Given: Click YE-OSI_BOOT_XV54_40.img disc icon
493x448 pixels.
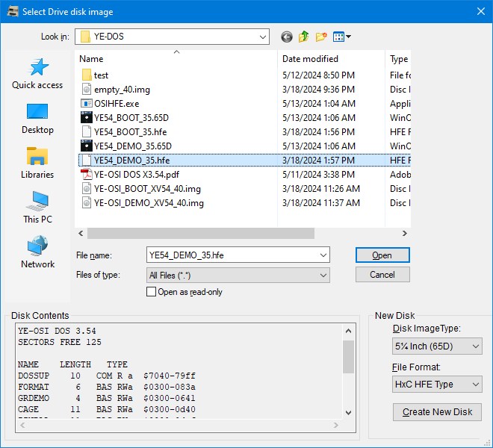Looking at the screenshot, I should click(87, 188).
